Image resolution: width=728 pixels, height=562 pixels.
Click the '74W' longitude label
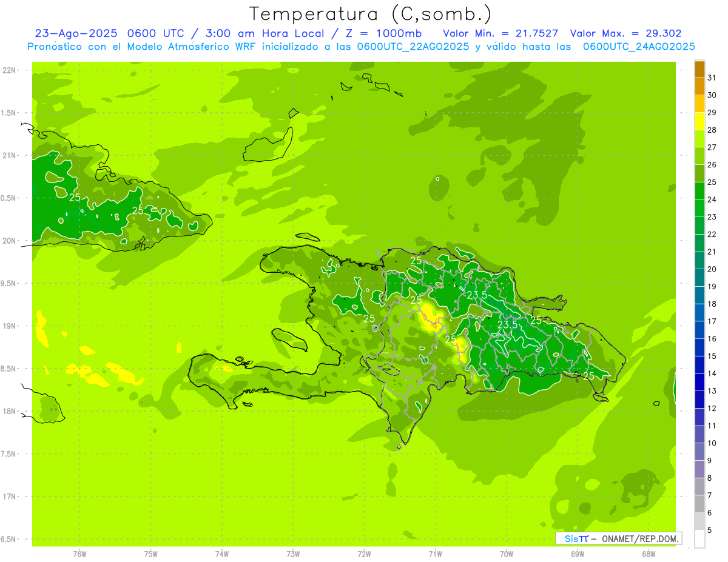(222, 554)
